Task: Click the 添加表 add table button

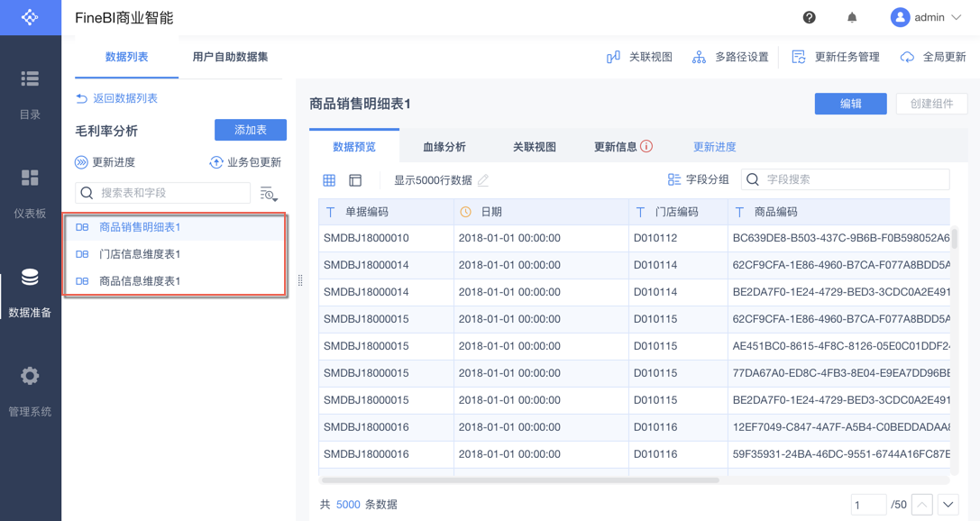Action: [251, 130]
